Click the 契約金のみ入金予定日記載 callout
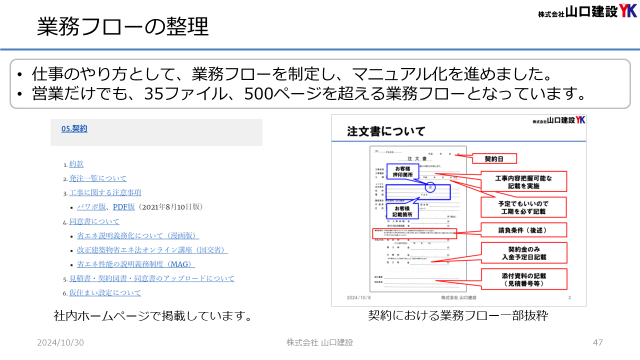This screenshot has width=640, height=360. [524, 253]
